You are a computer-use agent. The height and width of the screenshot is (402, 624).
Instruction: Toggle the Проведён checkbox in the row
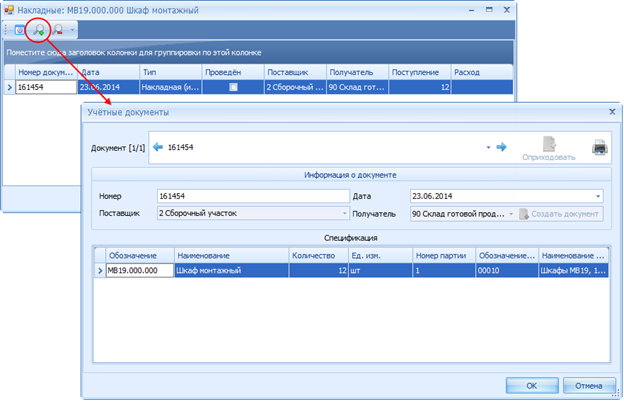233,88
